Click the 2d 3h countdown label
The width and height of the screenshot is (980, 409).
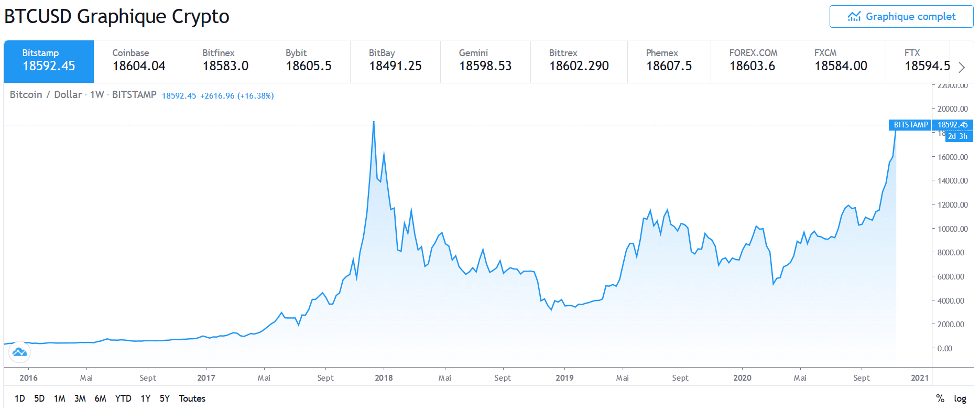coord(958,136)
